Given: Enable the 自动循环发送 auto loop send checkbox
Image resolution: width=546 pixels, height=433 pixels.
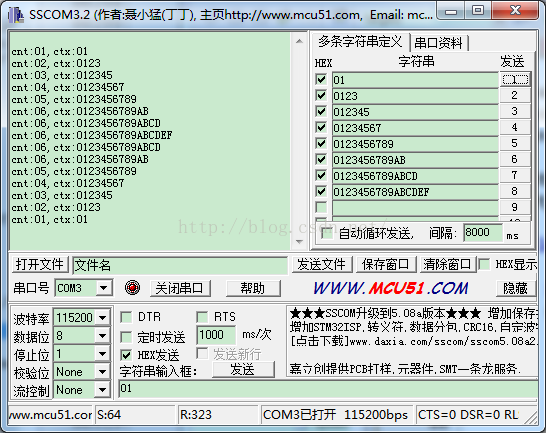Looking at the screenshot, I should [327, 234].
